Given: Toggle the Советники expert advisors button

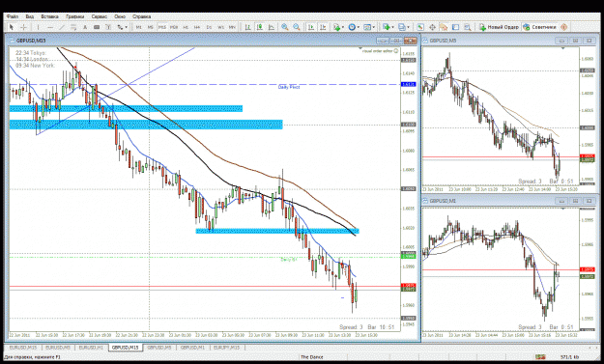Looking at the screenshot, I should pos(539,27).
